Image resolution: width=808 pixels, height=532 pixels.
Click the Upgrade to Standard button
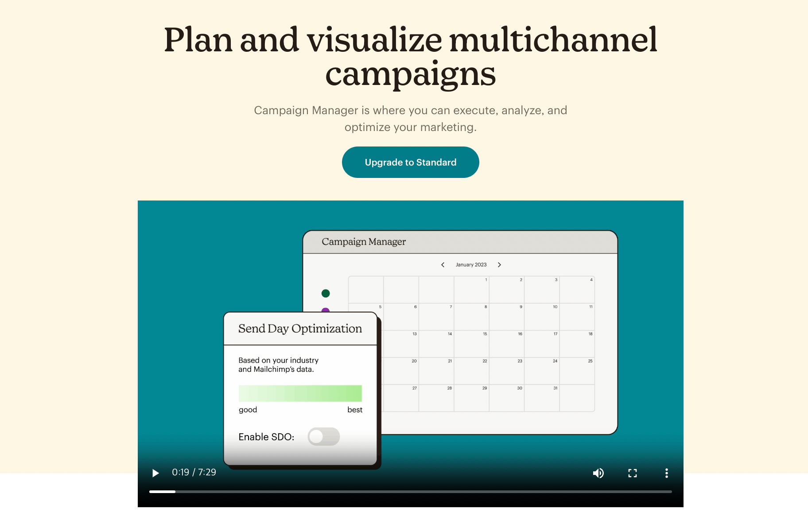(x=410, y=162)
